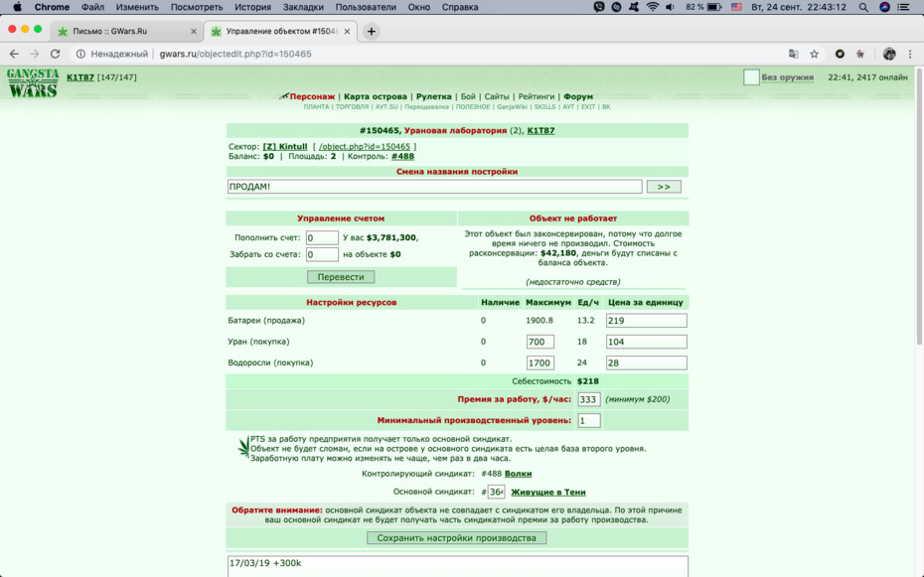Open the Apple menu
Screen dimensions: 924x577
[17, 7]
